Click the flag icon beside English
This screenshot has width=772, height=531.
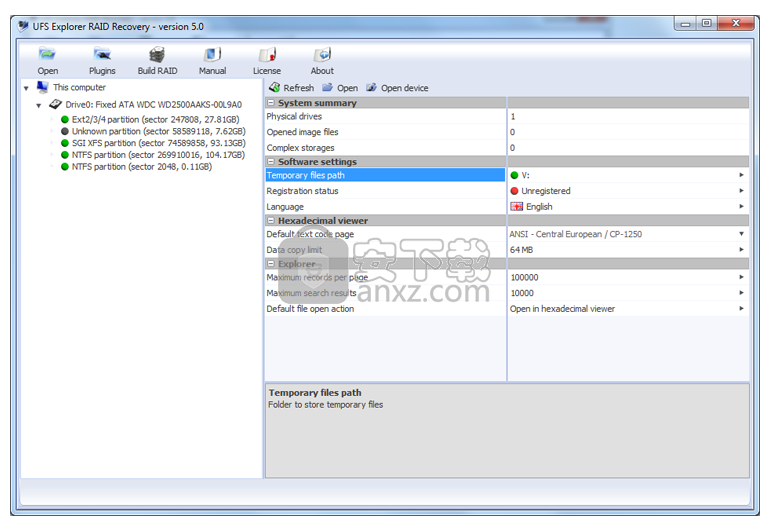516,207
